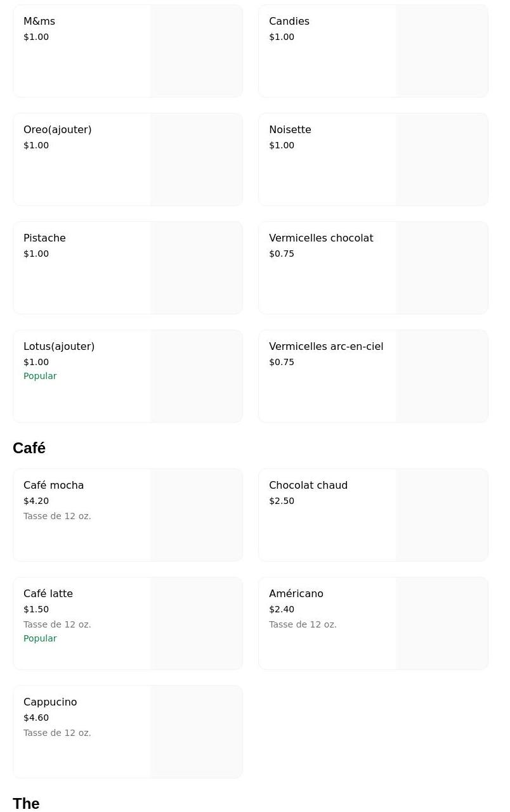Screen dimensions: 510x812
Task: Click the Lotus(ajouter) image thumbnail
Action: pos(197,376)
